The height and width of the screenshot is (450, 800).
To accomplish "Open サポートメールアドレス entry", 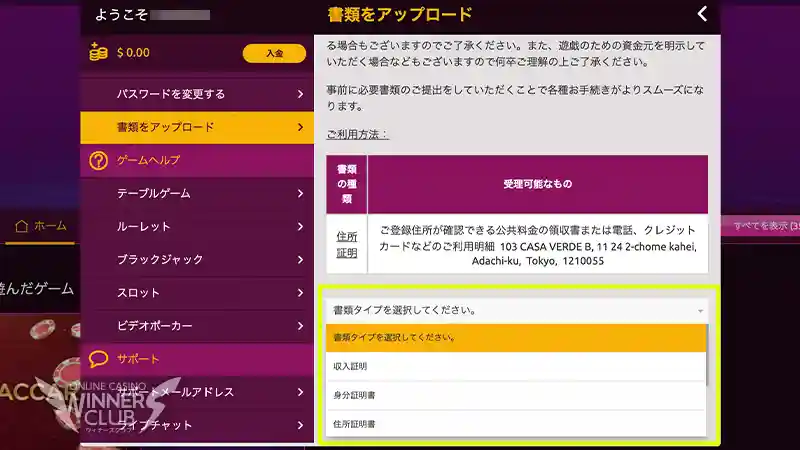I will [x=197, y=392].
